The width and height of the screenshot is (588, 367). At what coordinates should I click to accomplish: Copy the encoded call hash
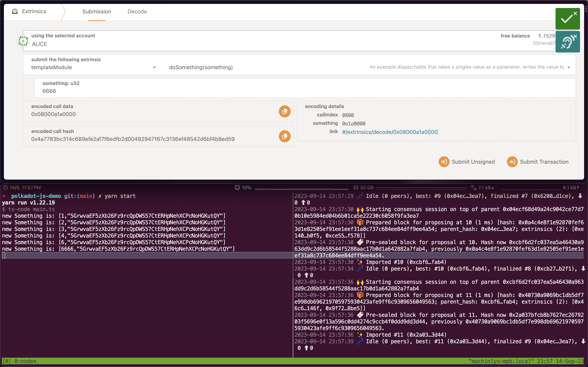coord(284,136)
